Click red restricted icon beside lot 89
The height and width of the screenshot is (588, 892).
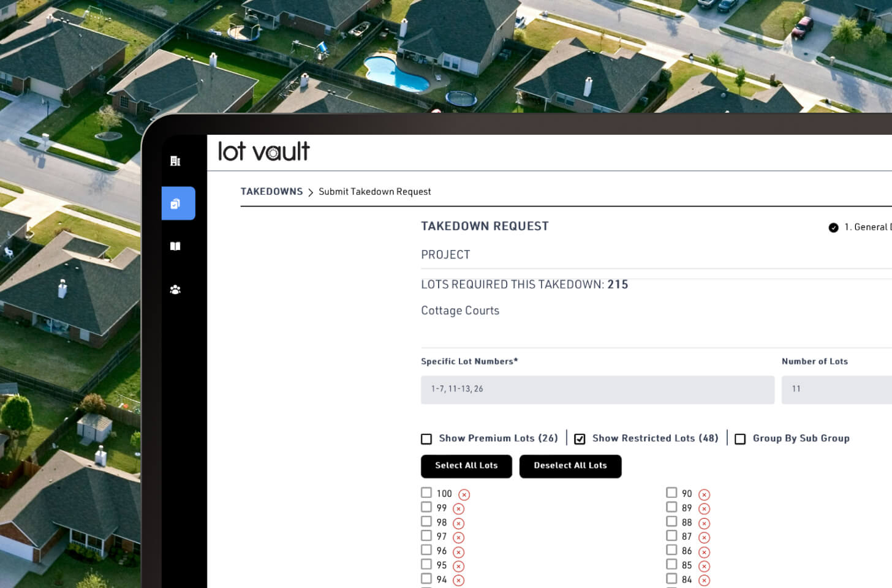(705, 509)
